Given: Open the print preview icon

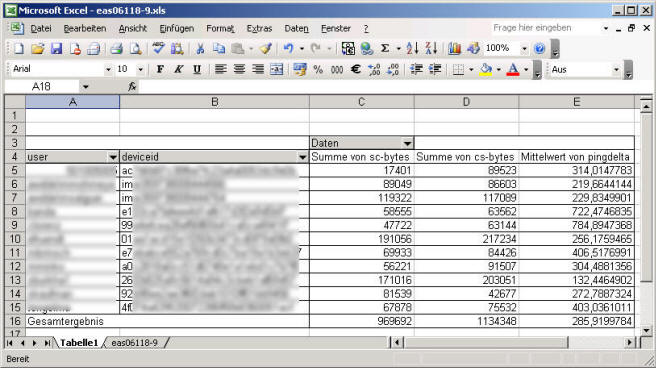Looking at the screenshot, I should coord(136,49).
